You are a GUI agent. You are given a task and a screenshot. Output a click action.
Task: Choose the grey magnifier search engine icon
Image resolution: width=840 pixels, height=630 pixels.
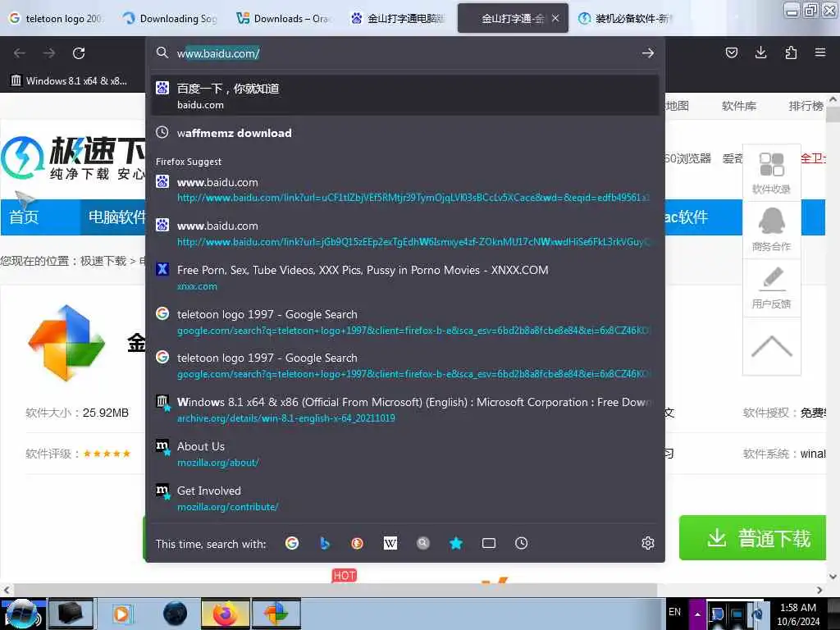click(423, 543)
